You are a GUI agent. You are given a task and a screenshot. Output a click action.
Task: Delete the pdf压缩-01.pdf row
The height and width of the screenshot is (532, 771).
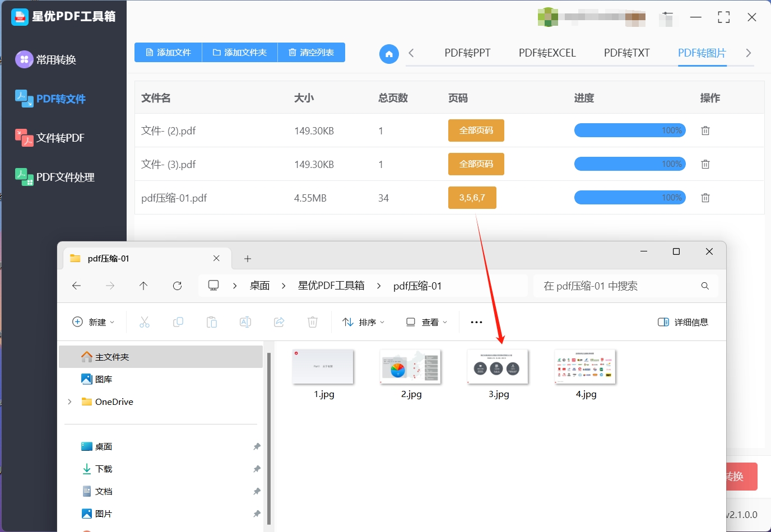point(705,198)
